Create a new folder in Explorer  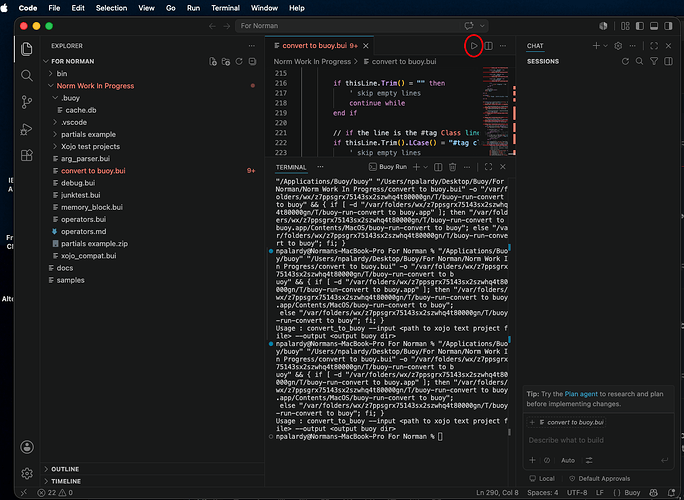(x=226, y=62)
